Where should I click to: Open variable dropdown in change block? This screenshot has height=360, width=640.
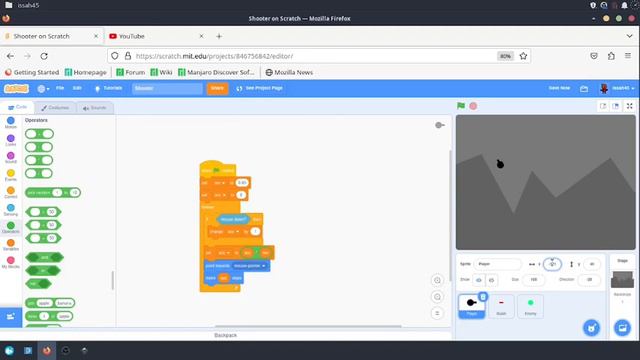233,231
